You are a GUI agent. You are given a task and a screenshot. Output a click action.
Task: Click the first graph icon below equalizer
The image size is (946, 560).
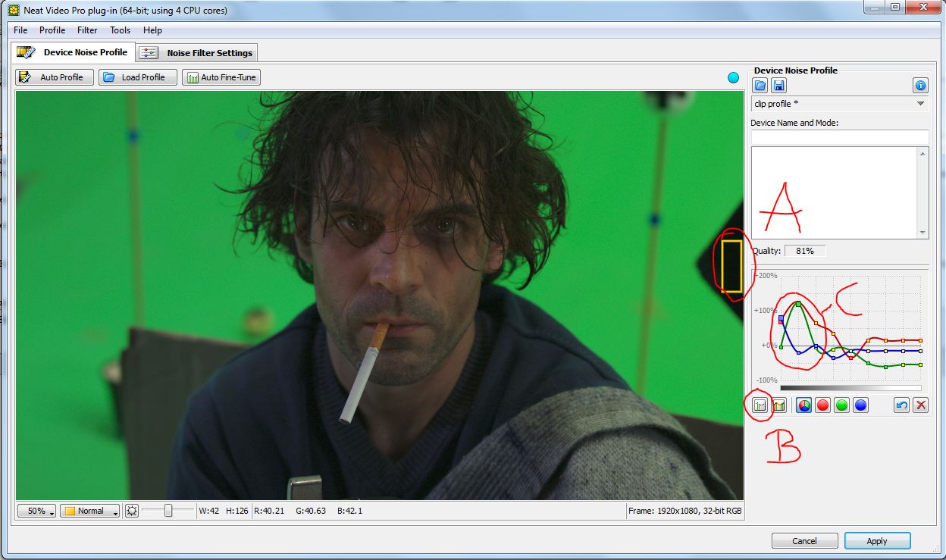pos(760,405)
